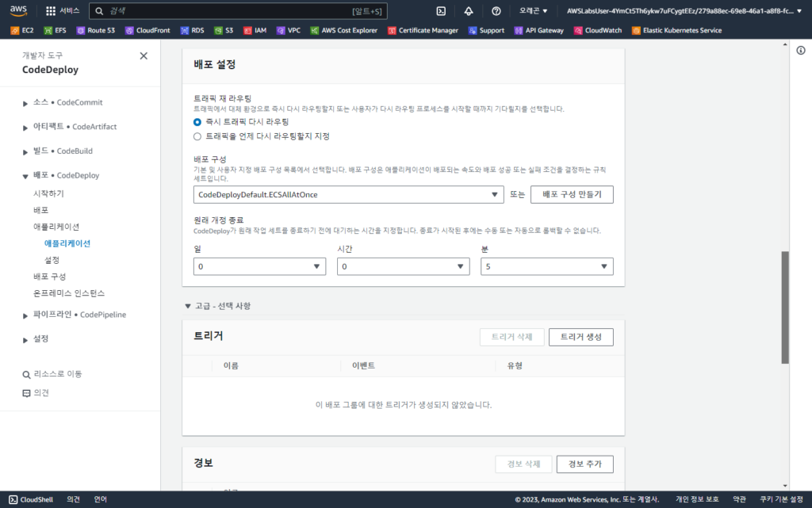Open 개인 정보 보호 footer link
This screenshot has height=508, width=812.
697,500
